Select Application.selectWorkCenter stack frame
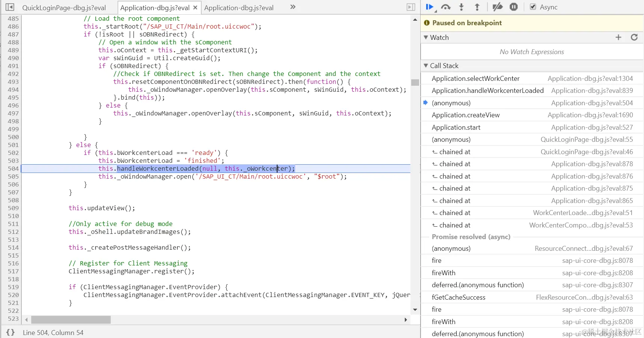Viewport: 644px width, 338px height. tap(532, 79)
